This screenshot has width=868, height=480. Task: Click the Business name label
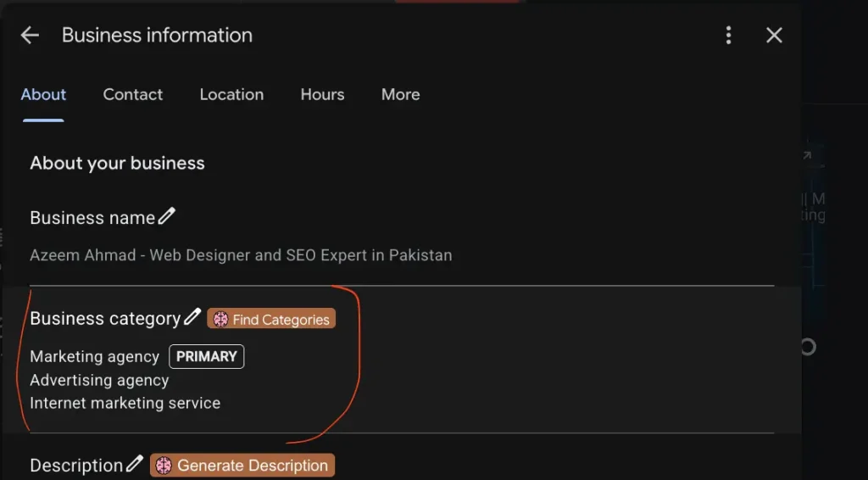click(92, 218)
